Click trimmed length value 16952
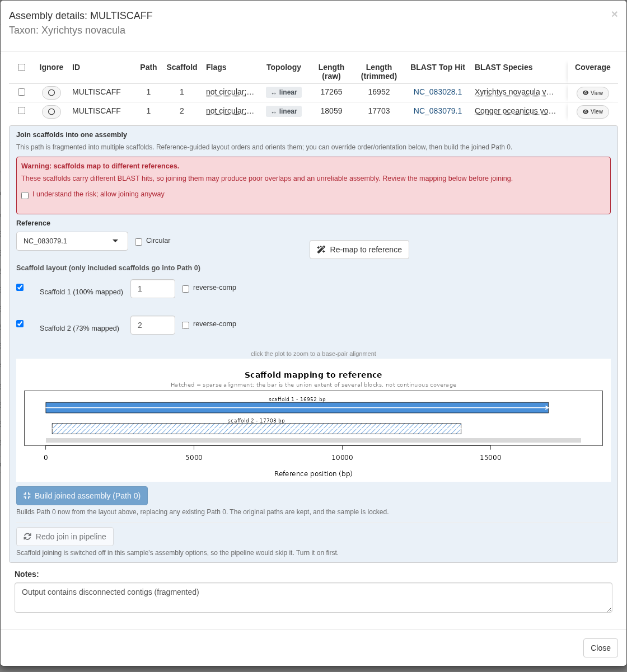Image resolution: width=627 pixels, height=672 pixels. coord(379,92)
